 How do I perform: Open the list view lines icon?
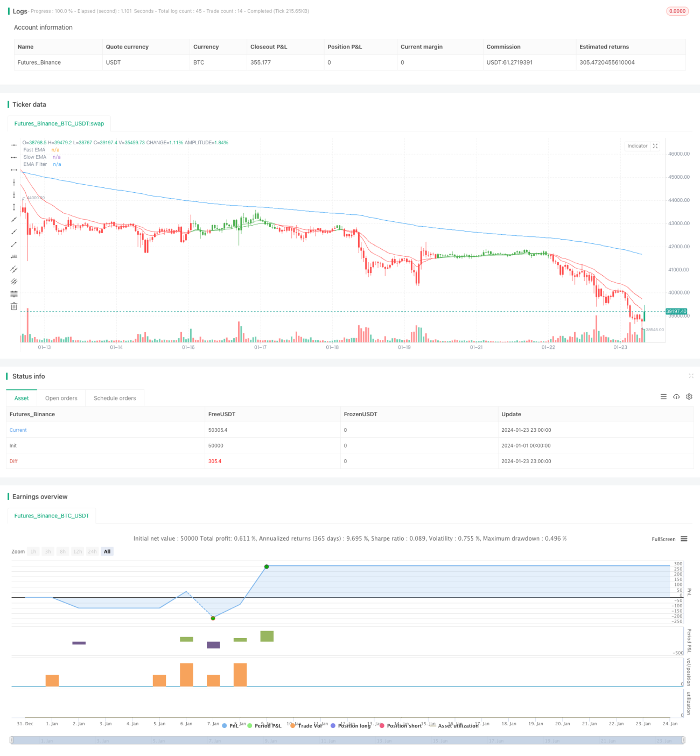[x=663, y=397]
